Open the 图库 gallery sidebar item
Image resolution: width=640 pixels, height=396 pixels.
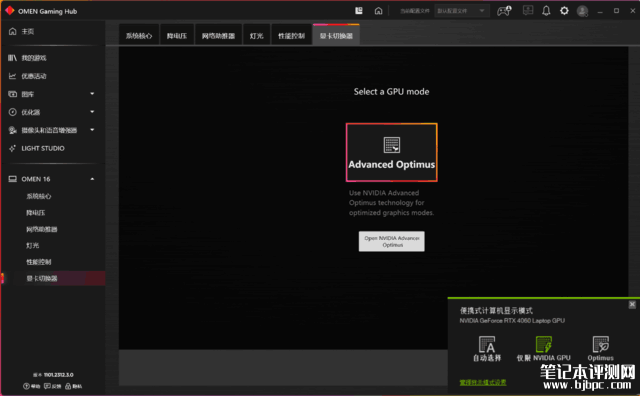click(x=21, y=94)
